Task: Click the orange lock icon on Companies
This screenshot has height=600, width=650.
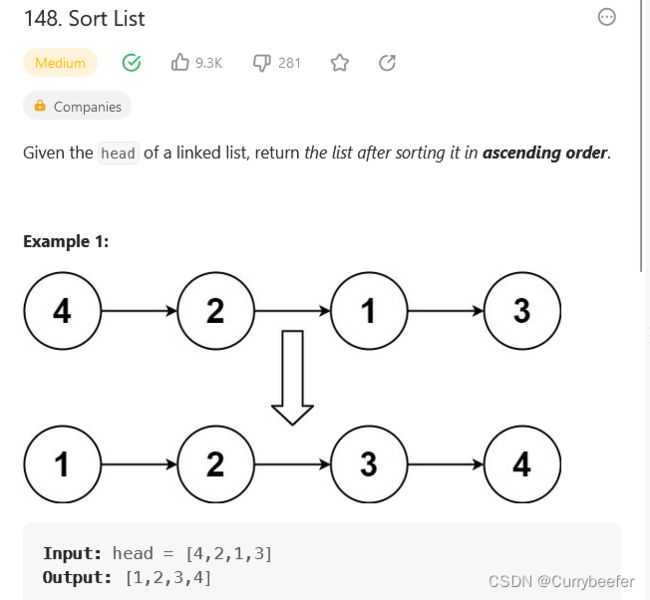Action: point(40,105)
